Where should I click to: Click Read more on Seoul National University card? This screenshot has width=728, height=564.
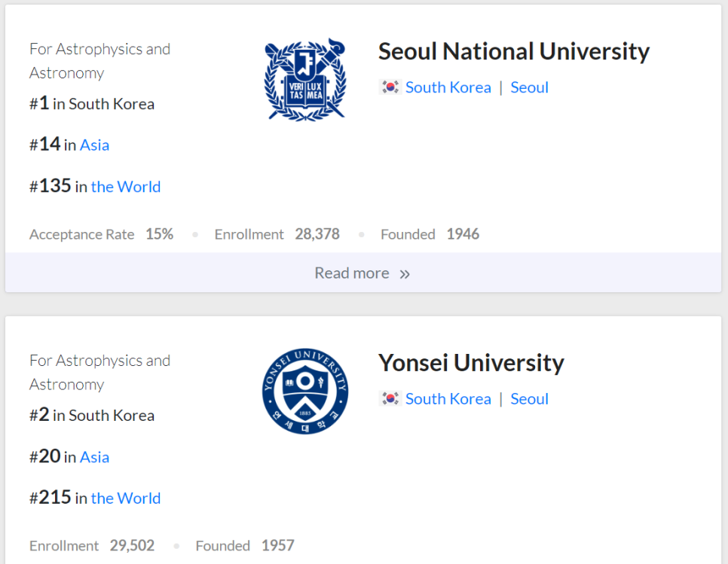click(362, 273)
